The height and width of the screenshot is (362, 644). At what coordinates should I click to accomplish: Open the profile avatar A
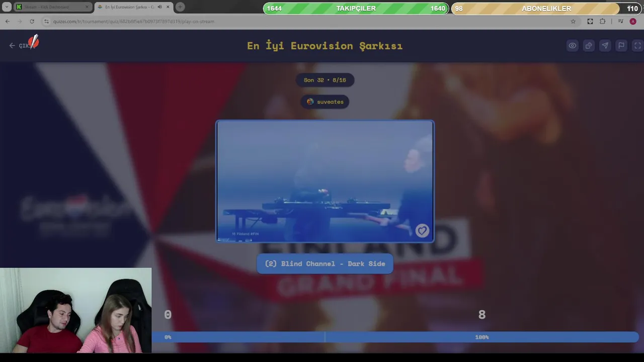coord(633,21)
